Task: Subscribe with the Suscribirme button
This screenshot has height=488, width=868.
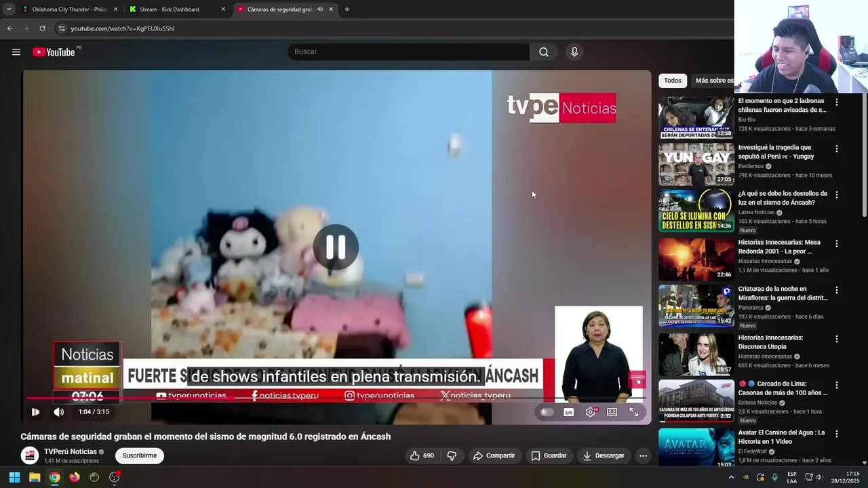Action: (x=140, y=455)
